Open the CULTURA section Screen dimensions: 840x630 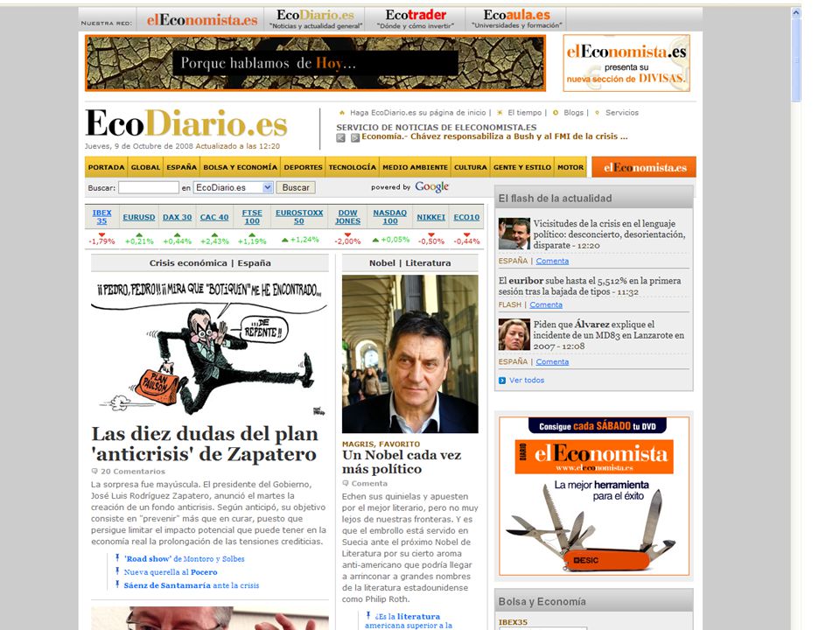click(x=471, y=167)
